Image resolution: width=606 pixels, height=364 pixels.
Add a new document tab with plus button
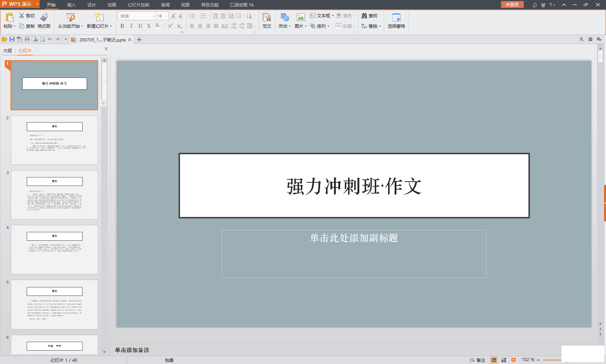[139, 40]
